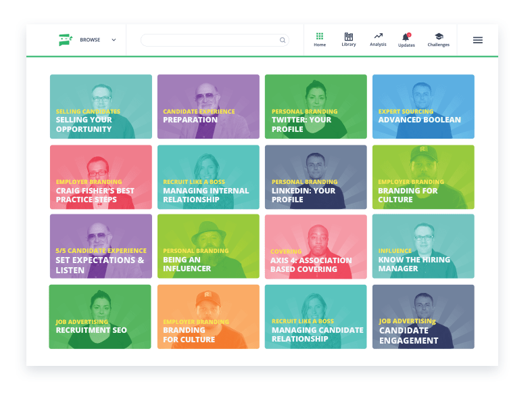Click the green app logo
Screen dimensions: 532x395
tap(66, 40)
